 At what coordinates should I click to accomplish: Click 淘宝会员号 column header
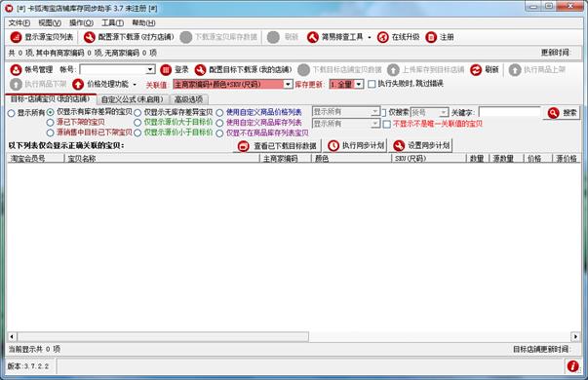pos(35,159)
